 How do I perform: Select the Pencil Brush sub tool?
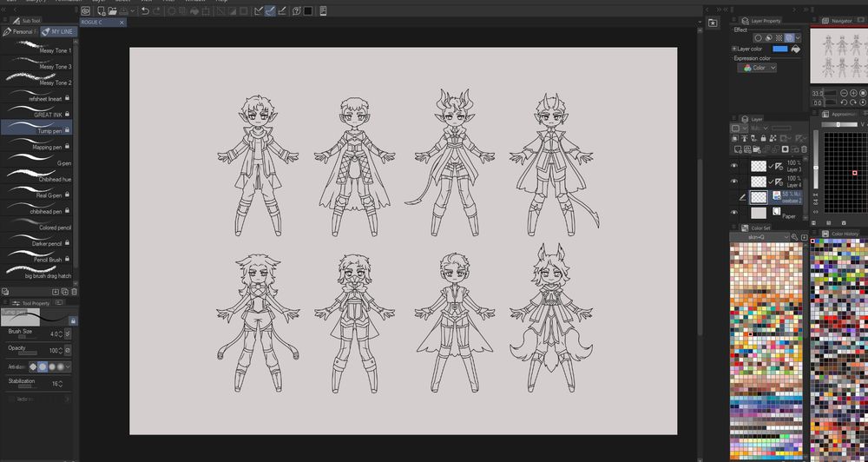(x=36, y=256)
